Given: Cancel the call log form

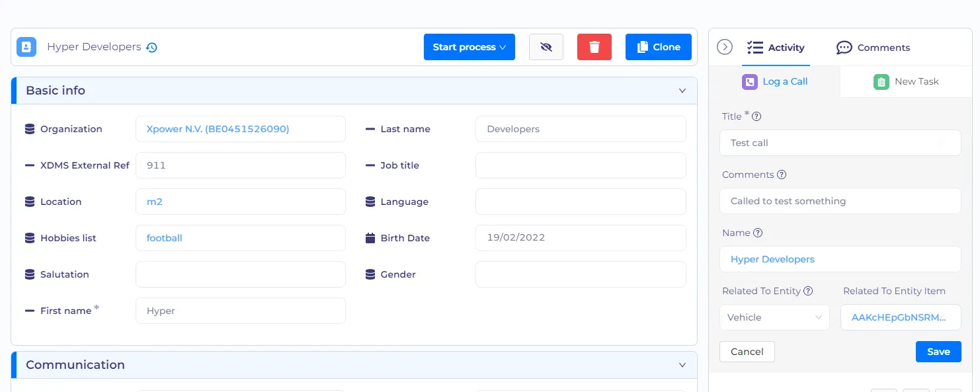Looking at the screenshot, I should point(747,352).
